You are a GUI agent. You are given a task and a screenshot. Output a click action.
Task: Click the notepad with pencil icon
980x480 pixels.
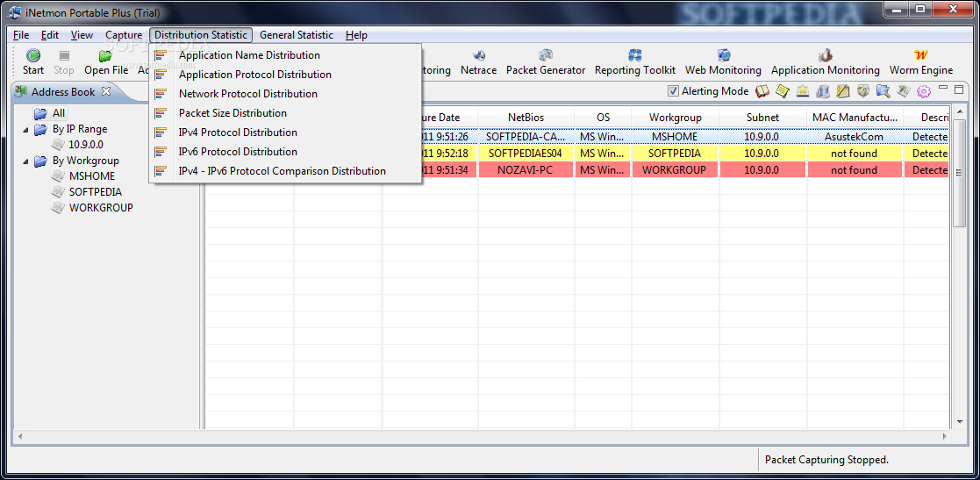843,91
